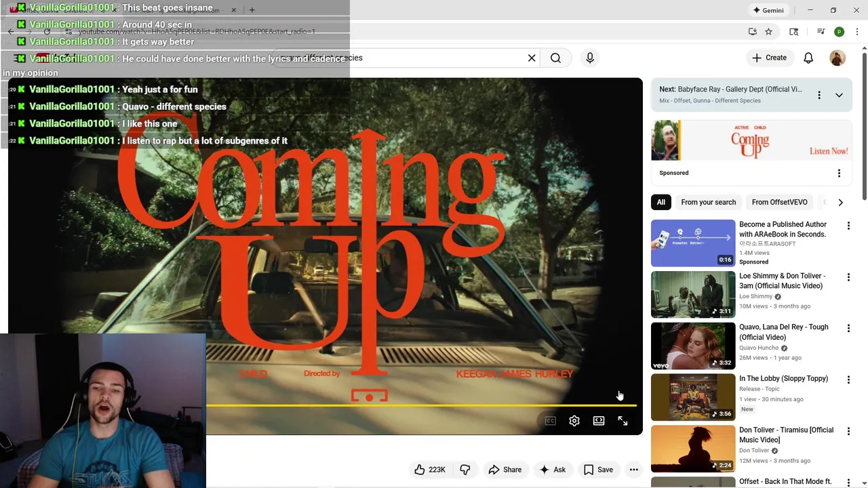
Task: Open options for the 3am video
Action: [848, 277]
